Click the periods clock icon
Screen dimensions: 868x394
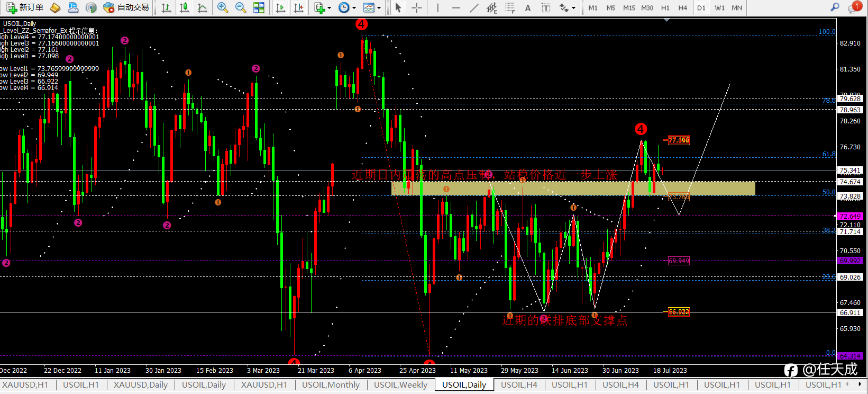coord(344,7)
